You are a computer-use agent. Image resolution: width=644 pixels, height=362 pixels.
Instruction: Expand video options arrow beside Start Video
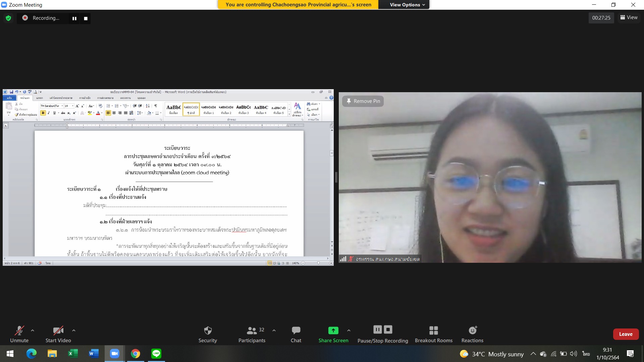74,330
